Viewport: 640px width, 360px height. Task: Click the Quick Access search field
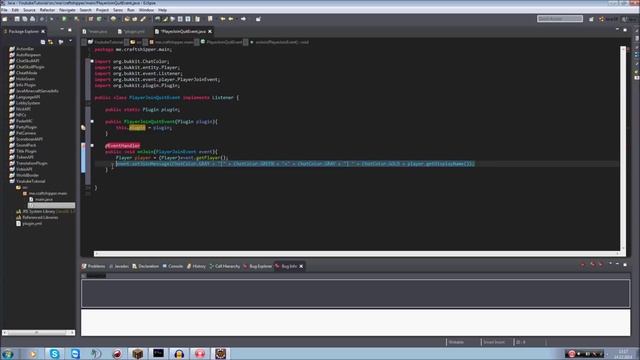[x=560, y=19]
